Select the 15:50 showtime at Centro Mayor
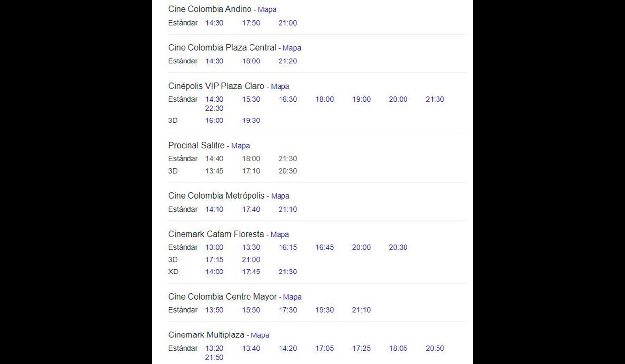The width and height of the screenshot is (625, 364). 251,310
